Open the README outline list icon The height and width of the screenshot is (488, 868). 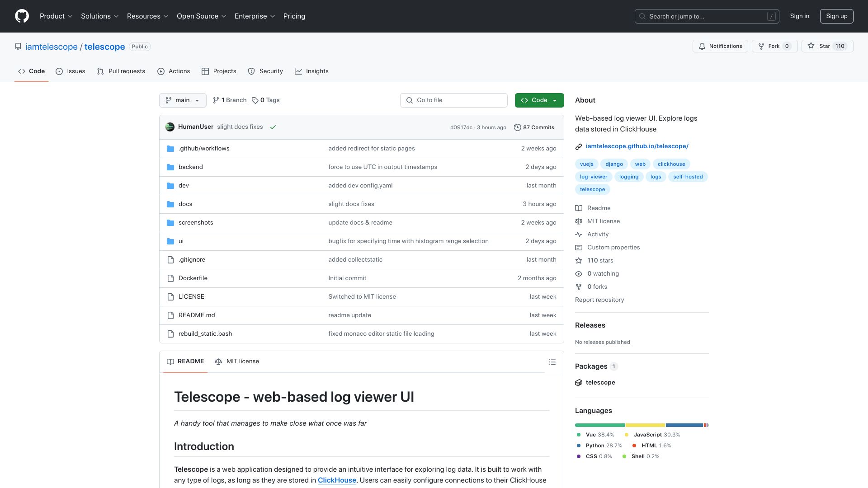552,362
